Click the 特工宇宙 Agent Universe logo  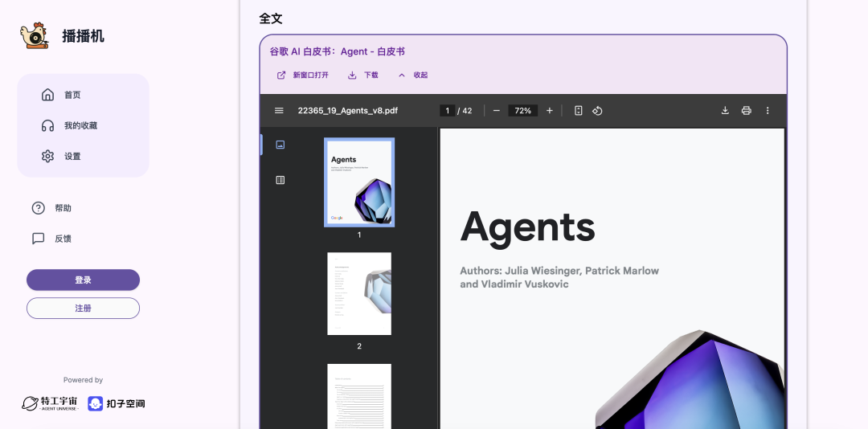click(51, 403)
